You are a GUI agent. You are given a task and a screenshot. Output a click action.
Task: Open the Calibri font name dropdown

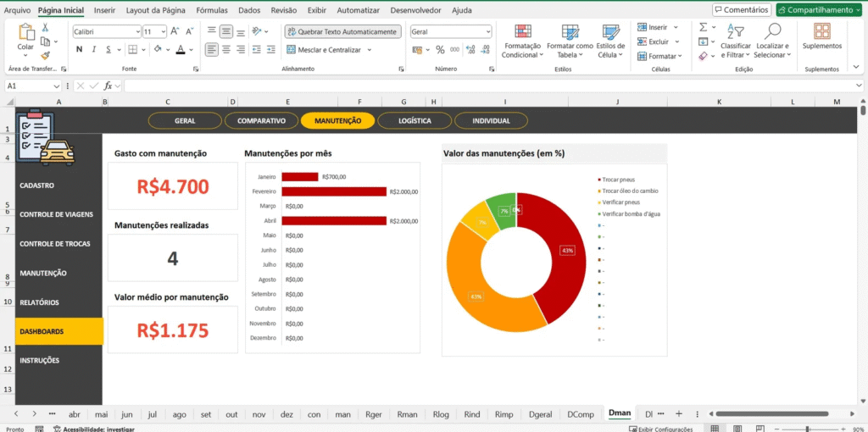[136, 31]
